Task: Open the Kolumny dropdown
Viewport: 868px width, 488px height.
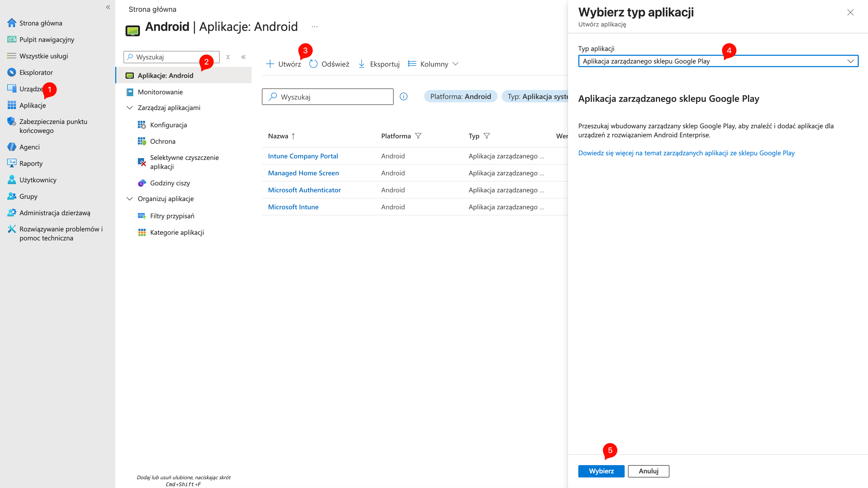Action: click(x=434, y=64)
